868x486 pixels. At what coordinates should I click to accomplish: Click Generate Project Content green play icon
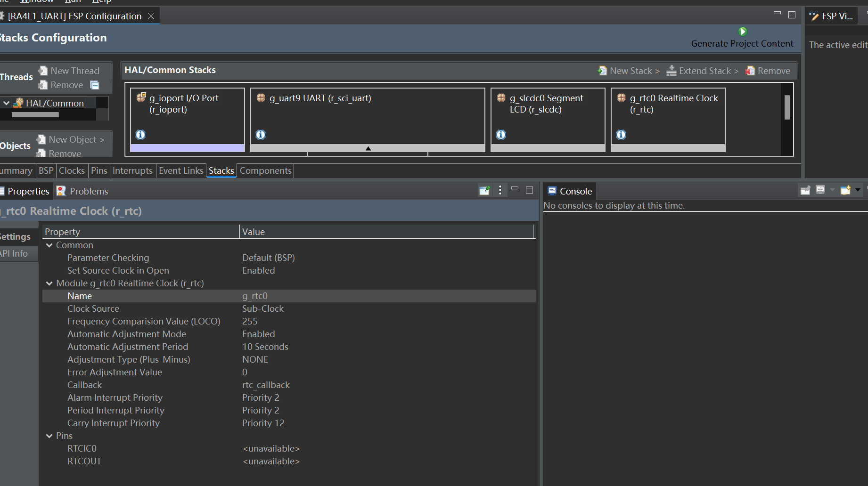[743, 32]
